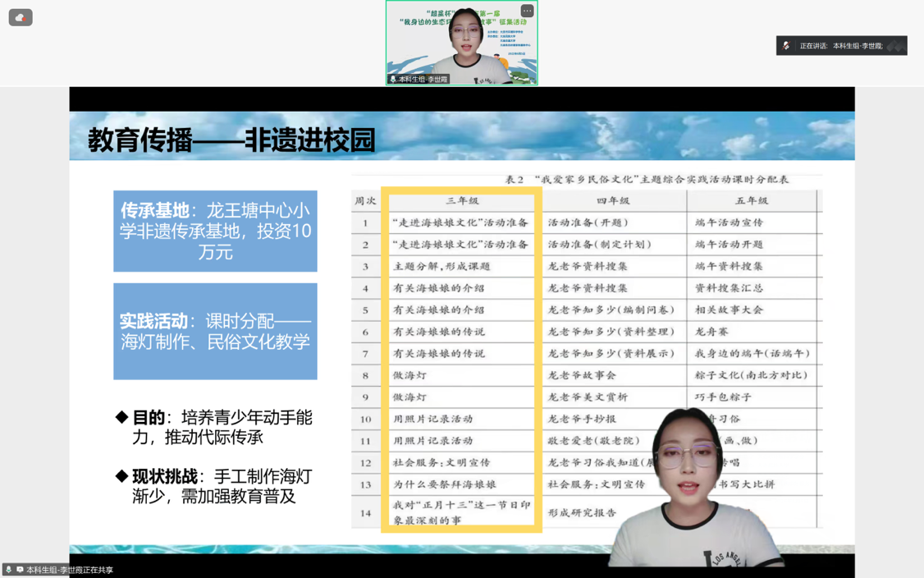Click the cloud recording indicator icon
The height and width of the screenshot is (578, 924).
(21, 17)
